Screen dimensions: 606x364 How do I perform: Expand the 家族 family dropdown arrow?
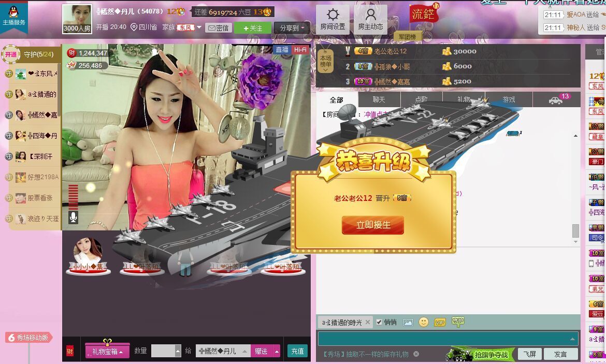199,27
